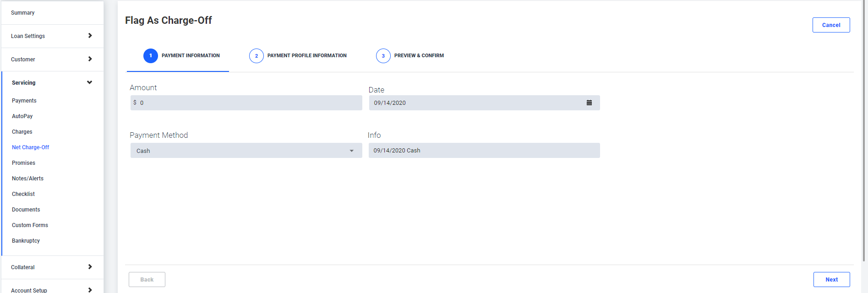The height and width of the screenshot is (293, 868).
Task: Switch to Payment Information step tab
Action: tap(178, 56)
